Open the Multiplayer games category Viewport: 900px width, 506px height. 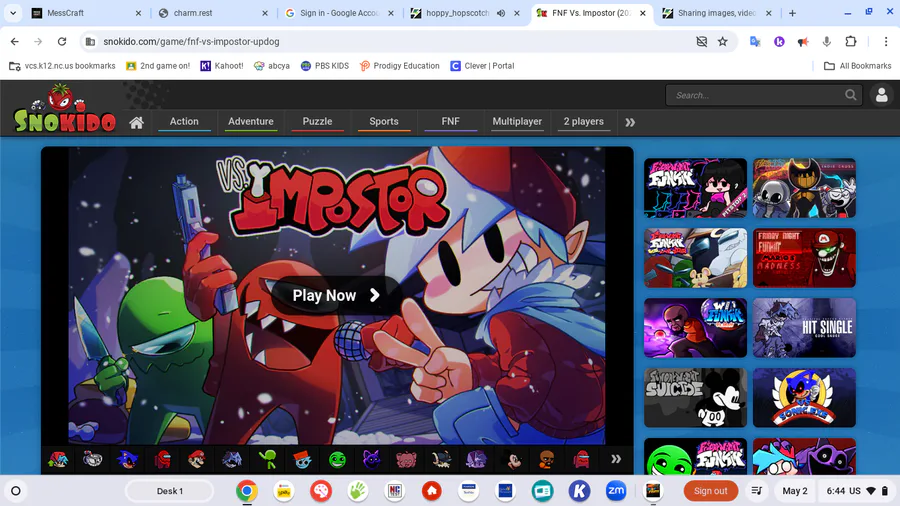pyautogui.click(x=517, y=122)
